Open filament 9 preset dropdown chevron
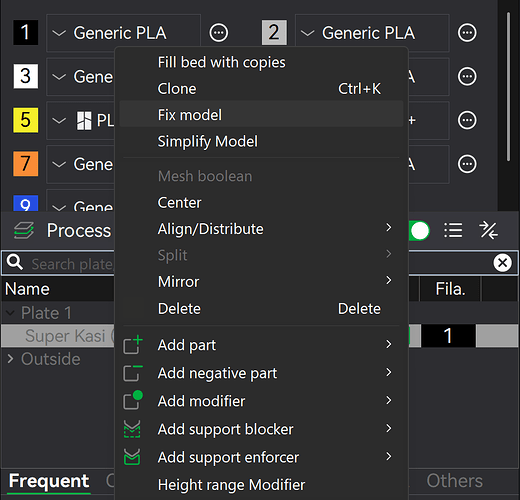The width and height of the screenshot is (520, 500). (59, 208)
